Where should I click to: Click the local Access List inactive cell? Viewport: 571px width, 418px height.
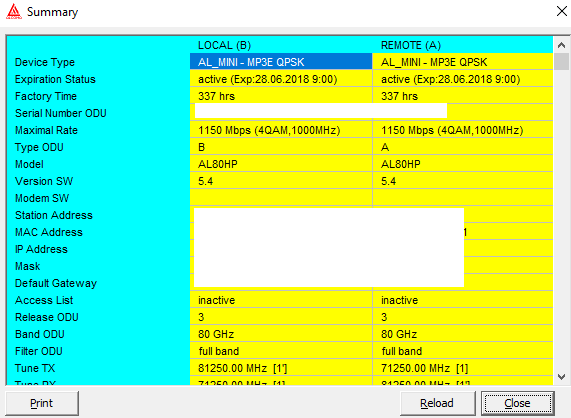(281, 300)
